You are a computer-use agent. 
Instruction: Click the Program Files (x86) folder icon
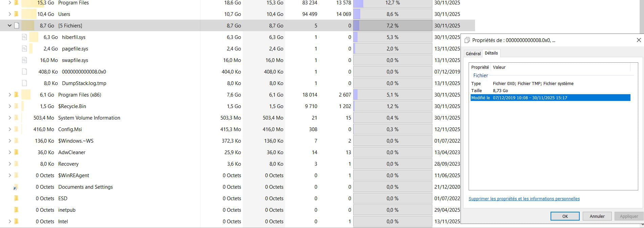(16, 95)
